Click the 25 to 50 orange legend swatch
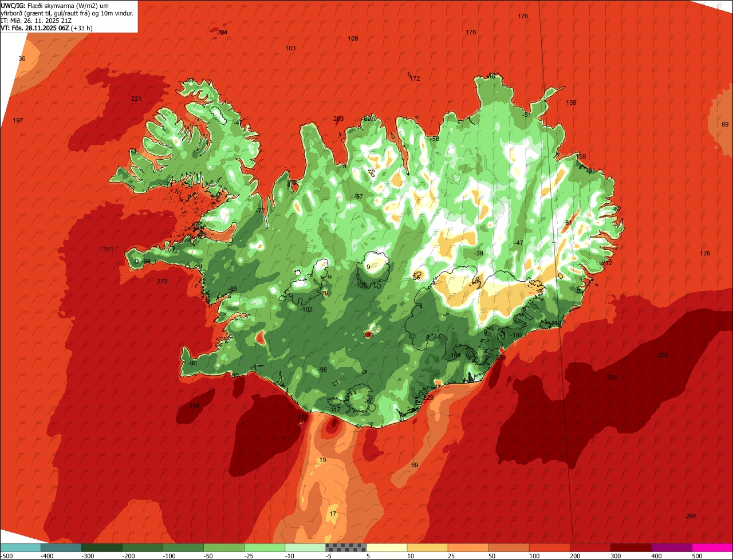This screenshot has width=733, height=560. tap(468, 547)
